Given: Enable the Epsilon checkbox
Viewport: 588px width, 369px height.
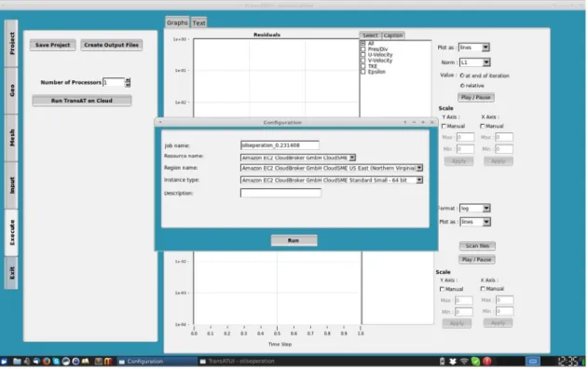Looking at the screenshot, I should point(363,72).
